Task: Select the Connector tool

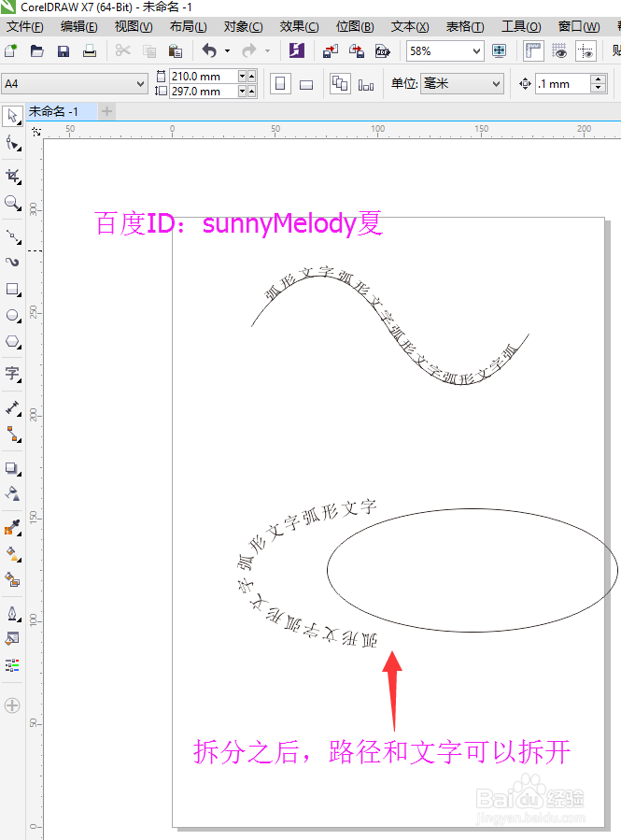Action: tap(12, 434)
